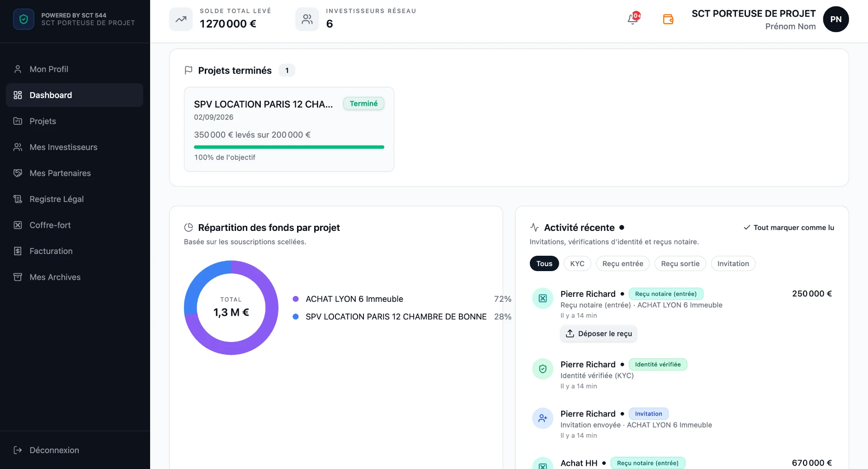This screenshot has height=469, width=868.
Task: Click the Projets folder icon
Action: pyautogui.click(x=18, y=121)
